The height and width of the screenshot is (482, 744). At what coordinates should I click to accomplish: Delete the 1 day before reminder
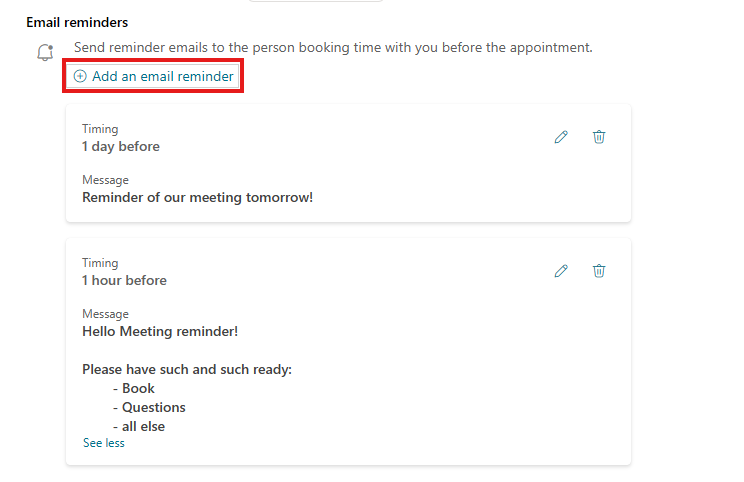(599, 137)
